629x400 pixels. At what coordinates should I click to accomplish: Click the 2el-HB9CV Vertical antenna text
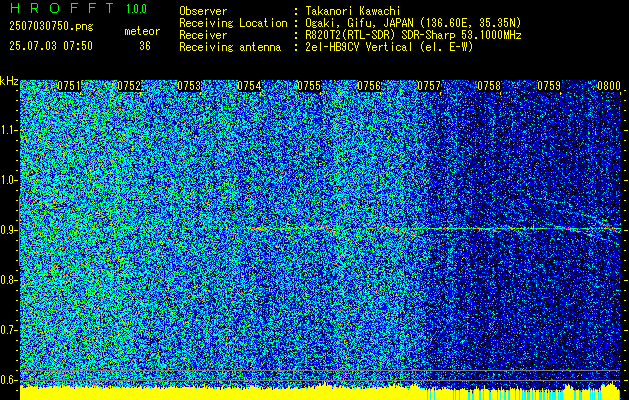coord(389,47)
